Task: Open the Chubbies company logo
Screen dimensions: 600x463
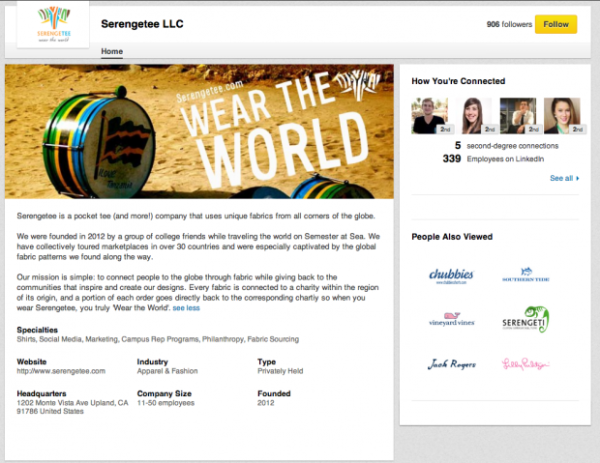Action: click(x=451, y=276)
